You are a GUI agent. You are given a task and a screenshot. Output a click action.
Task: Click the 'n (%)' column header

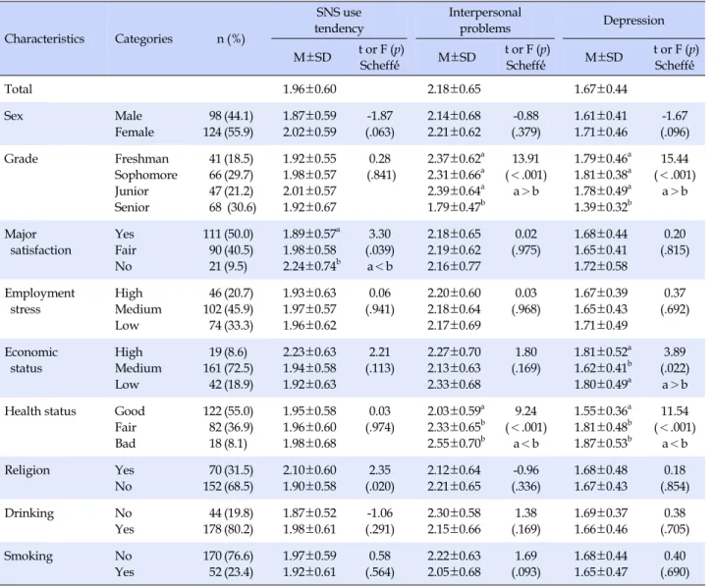(231, 39)
